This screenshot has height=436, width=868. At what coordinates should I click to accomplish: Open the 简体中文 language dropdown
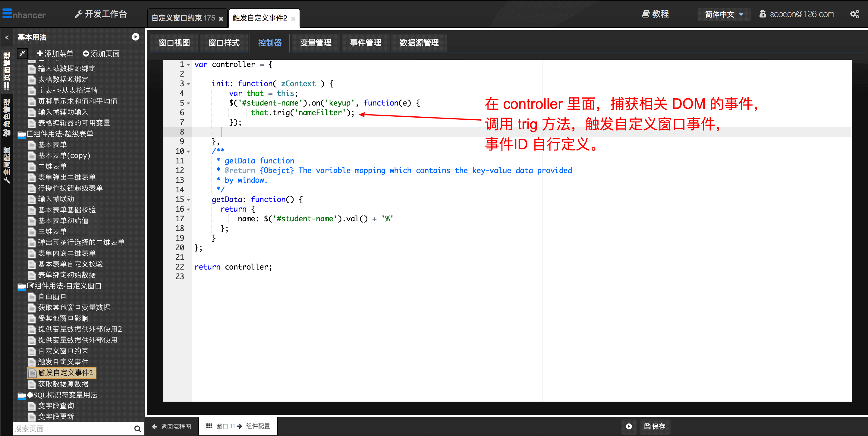point(724,14)
